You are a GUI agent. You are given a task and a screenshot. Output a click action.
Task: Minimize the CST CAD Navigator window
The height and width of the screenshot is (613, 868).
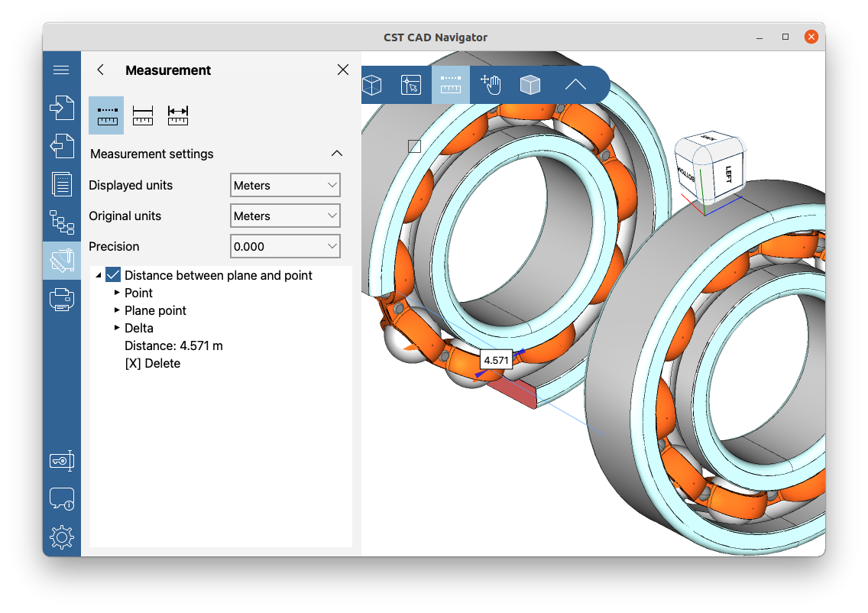[x=759, y=37]
